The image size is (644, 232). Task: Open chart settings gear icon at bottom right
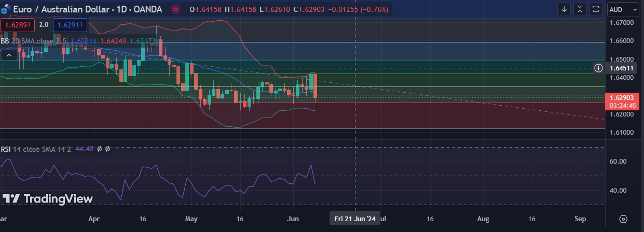(x=623, y=219)
